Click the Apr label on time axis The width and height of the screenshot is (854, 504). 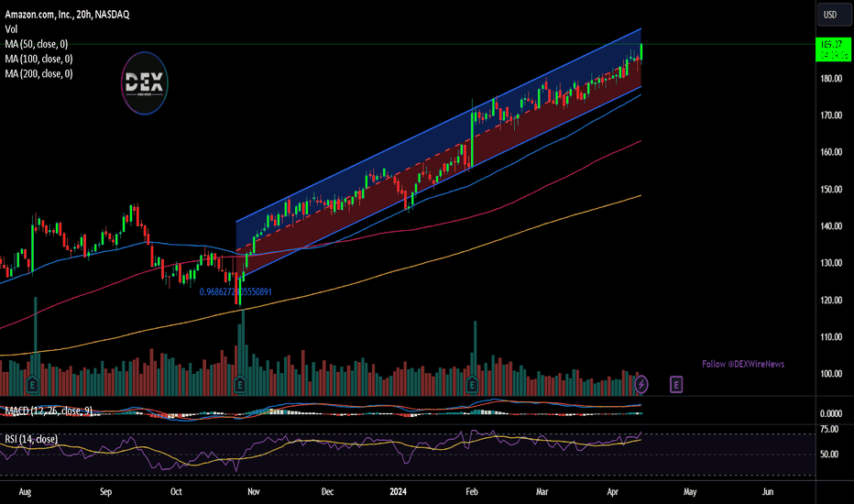tap(613, 491)
